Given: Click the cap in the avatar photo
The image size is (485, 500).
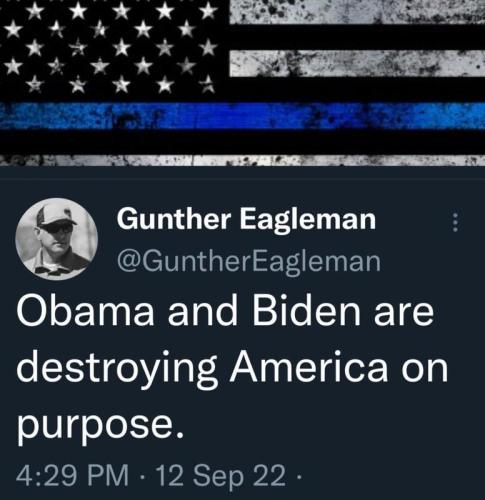Looking at the screenshot, I should click(56, 216).
